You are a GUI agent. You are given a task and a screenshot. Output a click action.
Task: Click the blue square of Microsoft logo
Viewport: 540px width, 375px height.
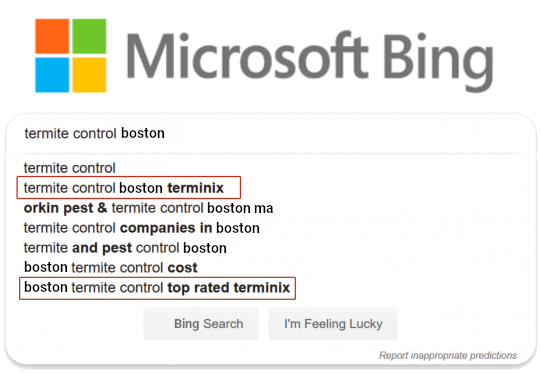pyautogui.click(x=52, y=75)
